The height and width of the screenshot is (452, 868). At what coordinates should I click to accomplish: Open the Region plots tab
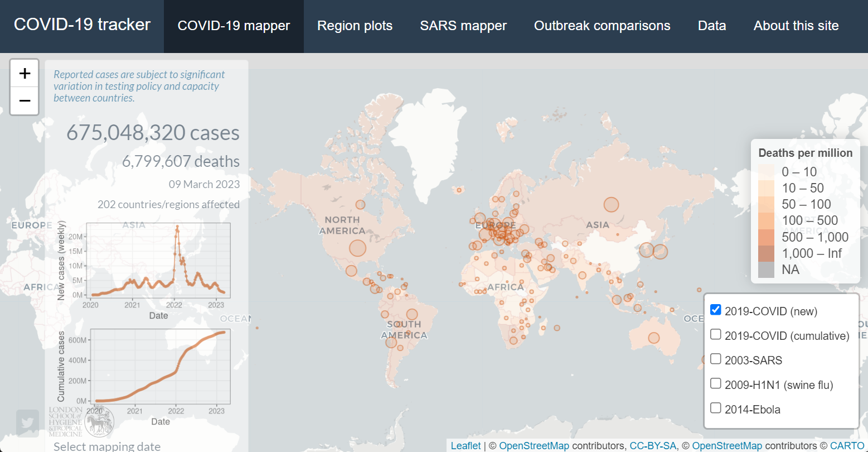click(355, 26)
